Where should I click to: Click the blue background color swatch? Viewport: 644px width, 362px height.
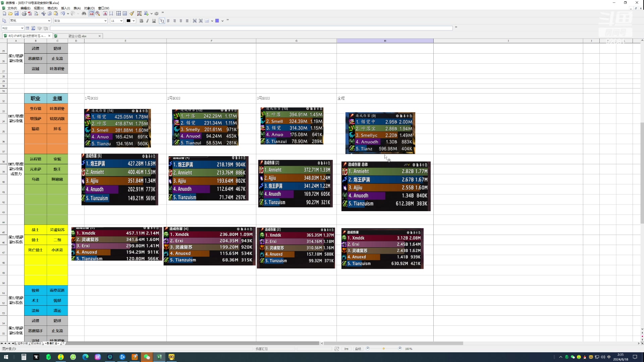tap(217, 21)
